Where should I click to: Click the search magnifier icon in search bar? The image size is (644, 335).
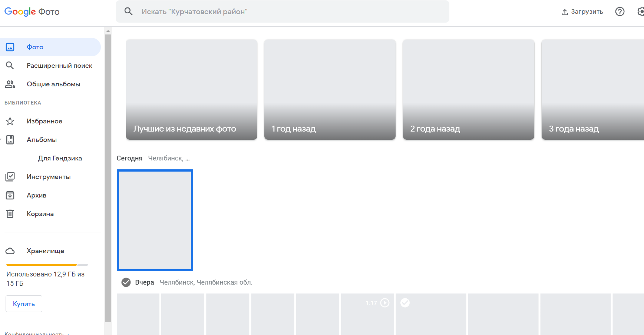(128, 11)
